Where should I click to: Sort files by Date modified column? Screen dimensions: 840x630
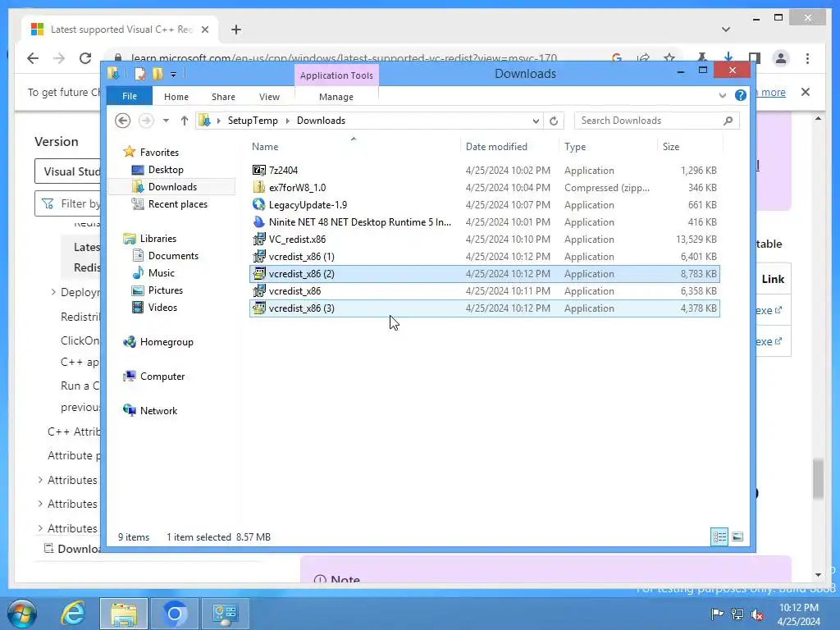click(x=496, y=147)
